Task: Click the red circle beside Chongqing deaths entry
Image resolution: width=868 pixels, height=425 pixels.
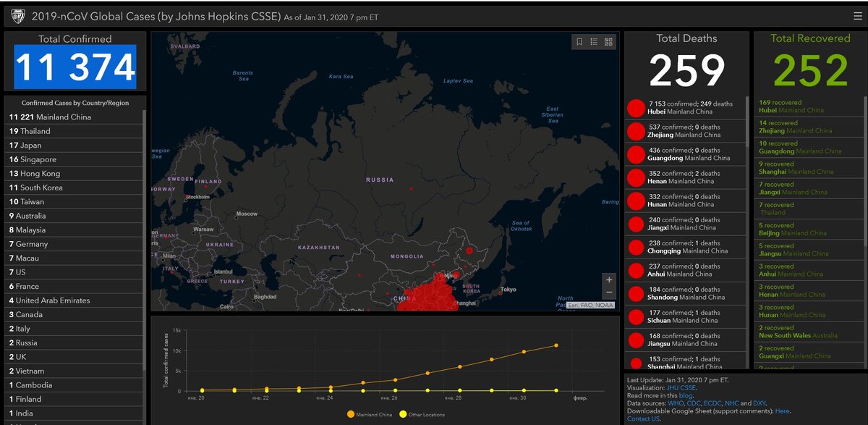Action: 636,248
